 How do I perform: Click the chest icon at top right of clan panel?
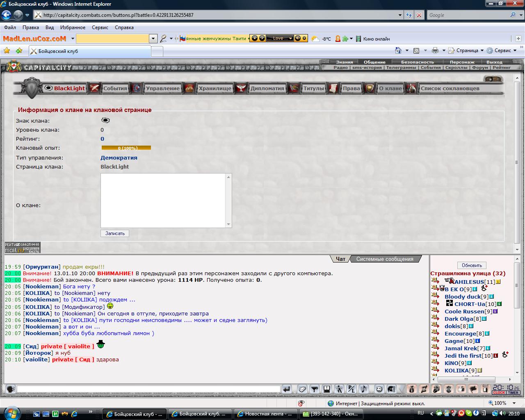coord(493,79)
